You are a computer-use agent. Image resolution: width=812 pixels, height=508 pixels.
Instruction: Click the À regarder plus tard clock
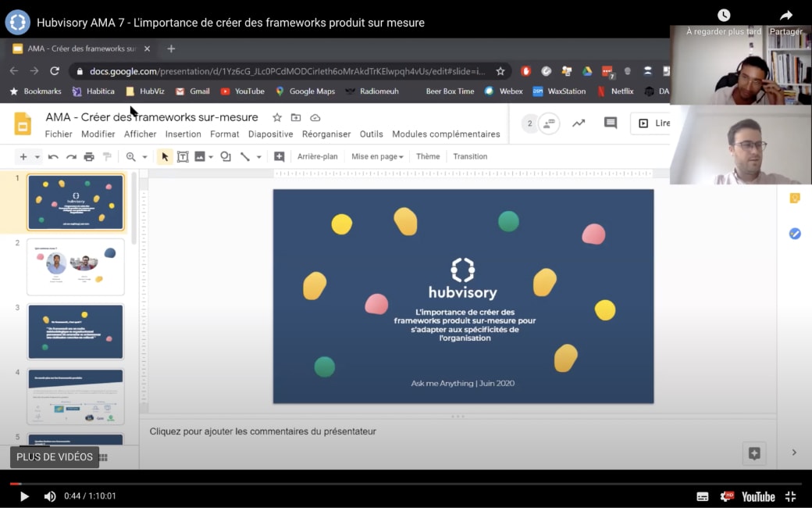pos(724,15)
